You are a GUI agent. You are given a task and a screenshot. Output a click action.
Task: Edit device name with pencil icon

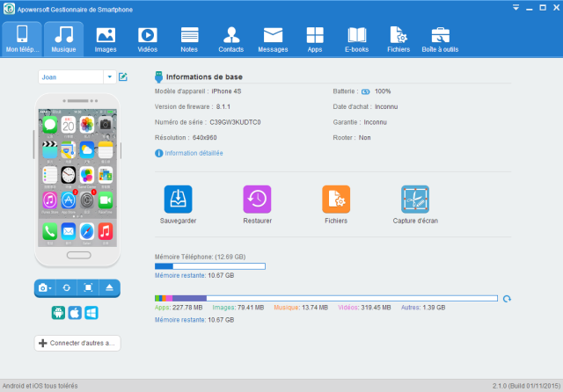[123, 76]
